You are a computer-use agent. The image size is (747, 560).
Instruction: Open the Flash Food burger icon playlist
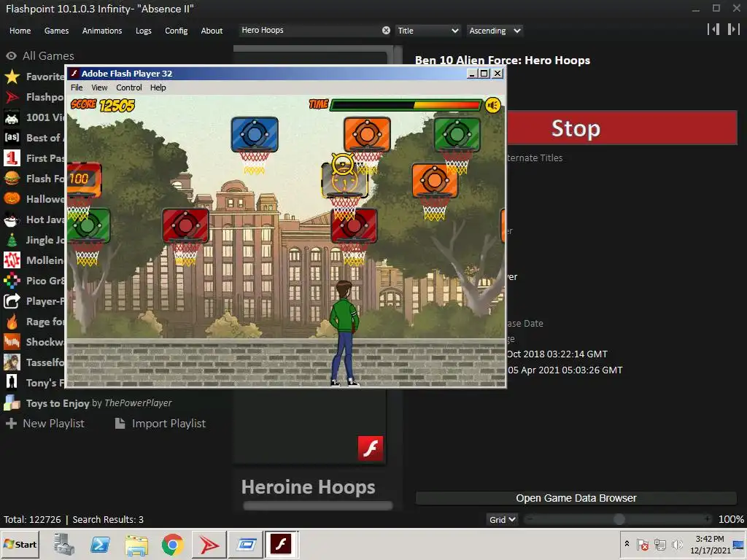click(x=12, y=179)
